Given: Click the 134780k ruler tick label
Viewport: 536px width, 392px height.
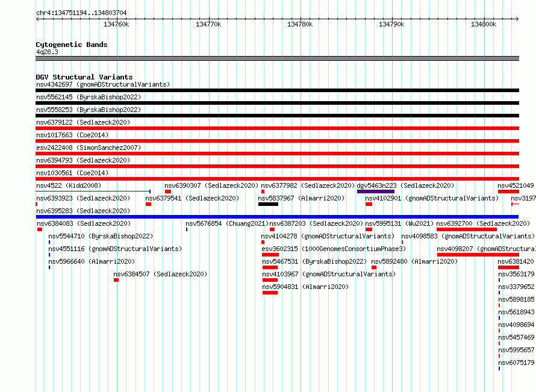Looking at the screenshot, I should tap(300, 24).
